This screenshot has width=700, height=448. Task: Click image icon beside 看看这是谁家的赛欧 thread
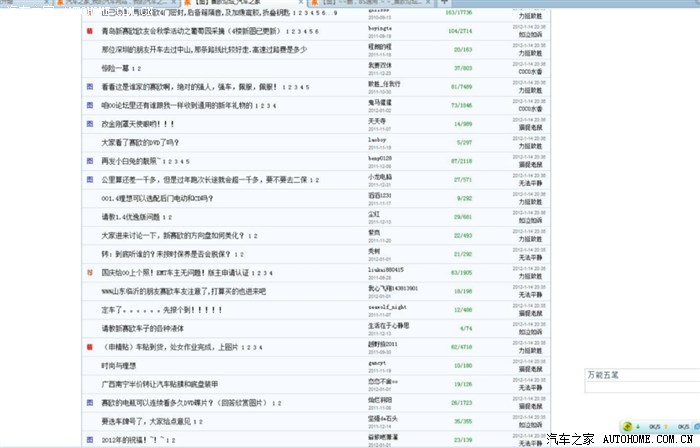coord(90,87)
